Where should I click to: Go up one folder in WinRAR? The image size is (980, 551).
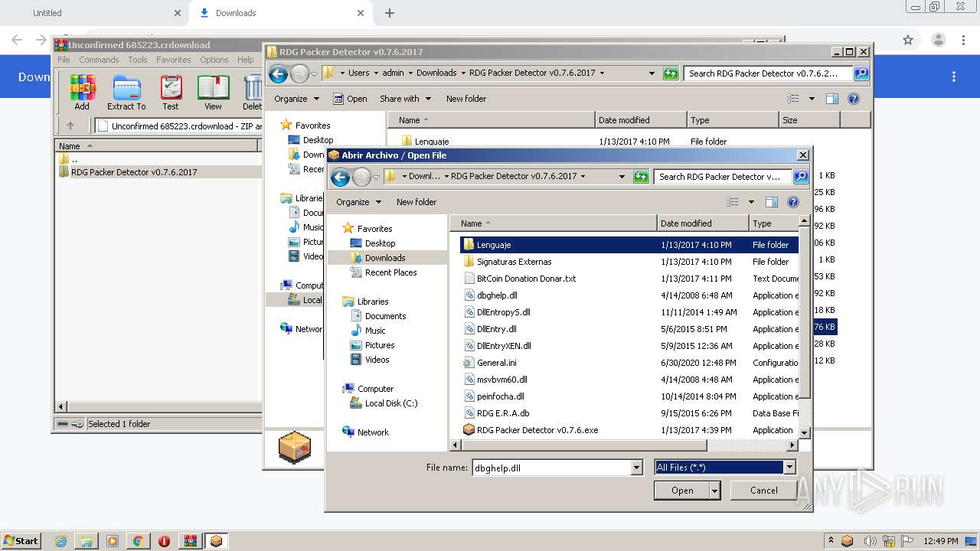point(70,126)
